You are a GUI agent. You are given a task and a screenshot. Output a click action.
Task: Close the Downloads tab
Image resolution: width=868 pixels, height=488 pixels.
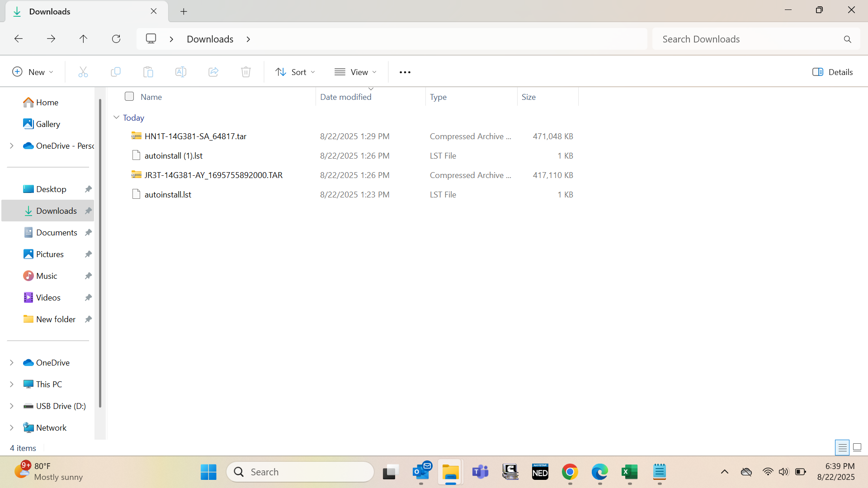click(x=154, y=11)
